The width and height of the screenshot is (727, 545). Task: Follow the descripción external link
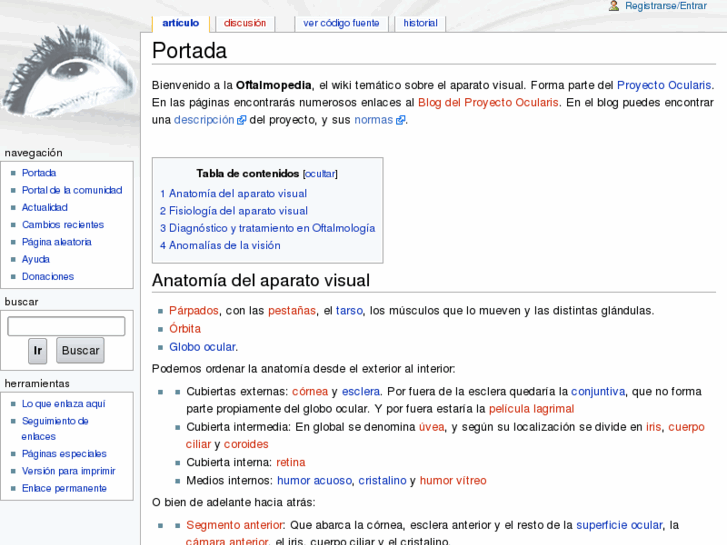(204, 120)
